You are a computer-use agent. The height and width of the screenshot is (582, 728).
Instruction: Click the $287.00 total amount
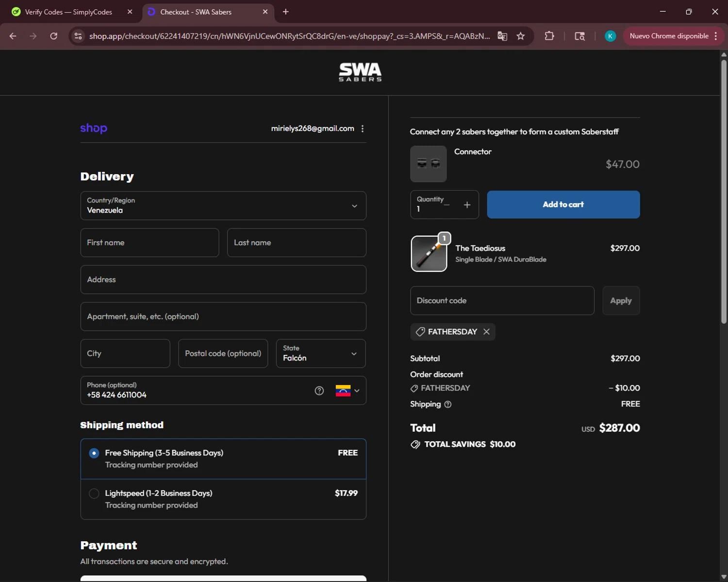click(x=619, y=428)
